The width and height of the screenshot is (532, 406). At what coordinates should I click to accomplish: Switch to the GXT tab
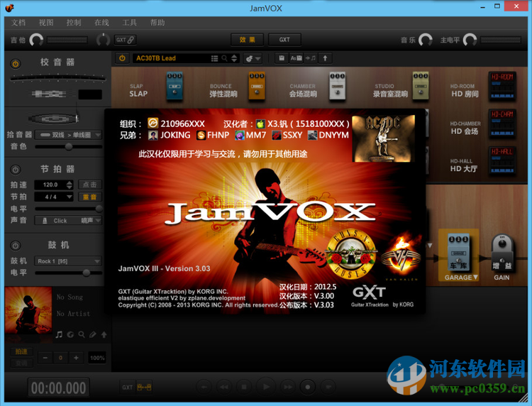tap(284, 40)
